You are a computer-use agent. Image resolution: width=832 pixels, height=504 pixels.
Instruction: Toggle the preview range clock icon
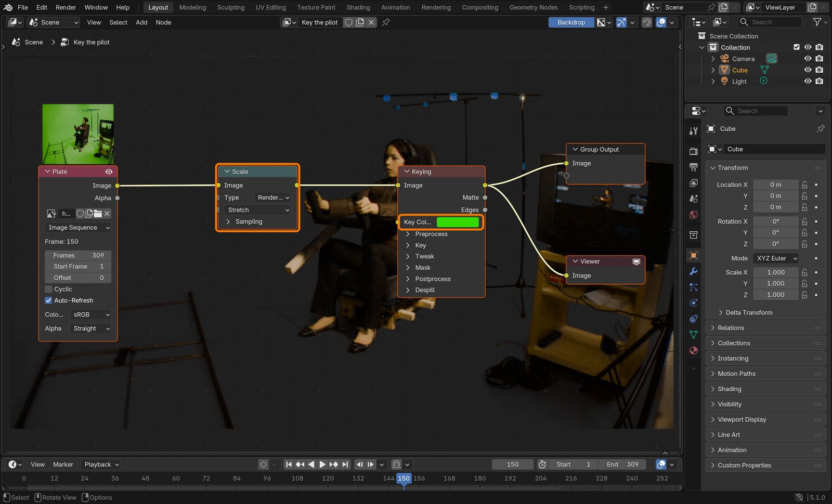pos(542,465)
